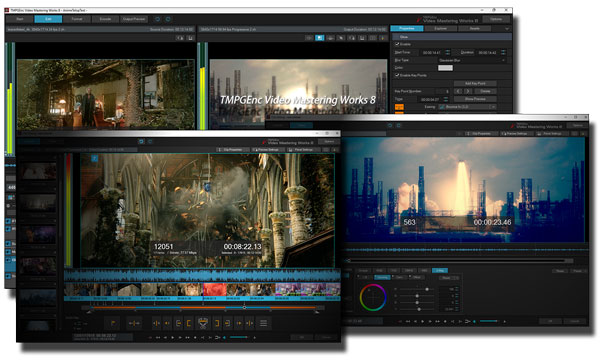Viewport: 600px width, 360px height.
Task: Click the Add Key Point button
Action: [475, 83]
